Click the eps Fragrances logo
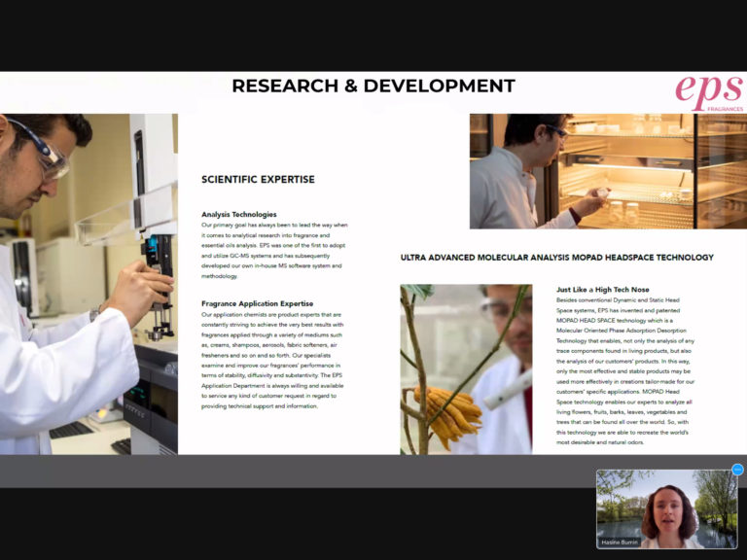Image resolution: width=747 pixels, height=560 pixels. tap(708, 93)
